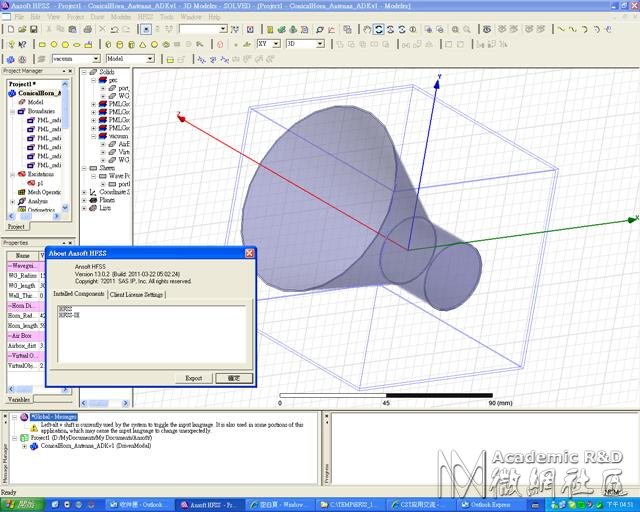Click the Validate checkmark toolbar icon

click(281, 29)
